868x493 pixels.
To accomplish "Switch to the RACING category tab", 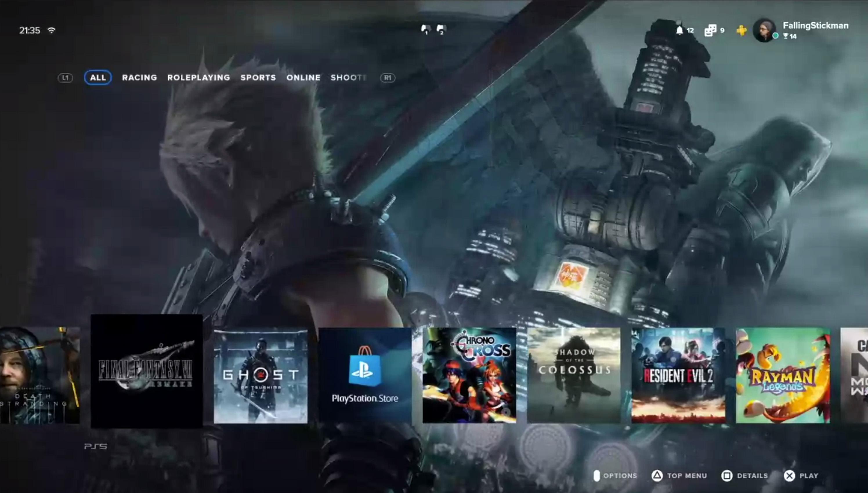I will pos(140,77).
